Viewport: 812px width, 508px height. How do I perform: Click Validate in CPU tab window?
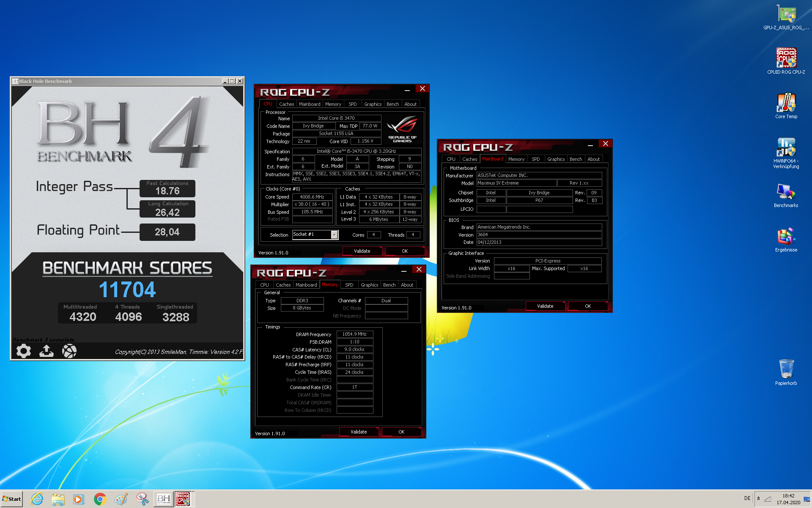(362, 251)
